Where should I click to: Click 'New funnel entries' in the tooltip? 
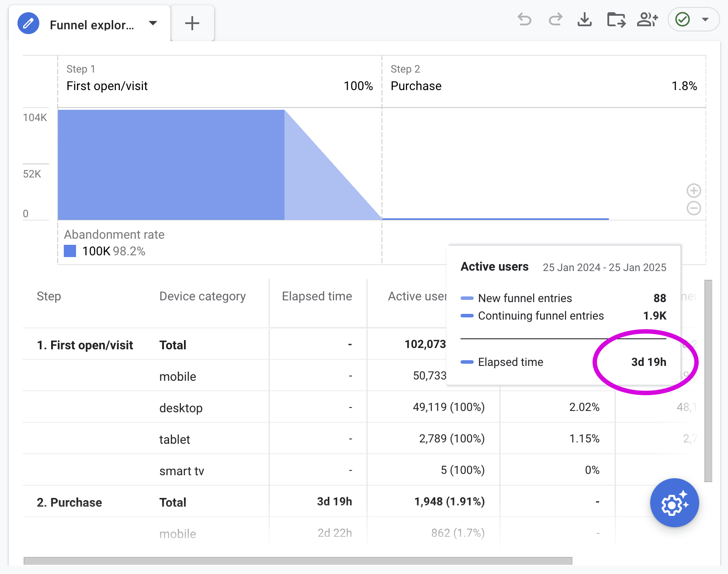[525, 298]
